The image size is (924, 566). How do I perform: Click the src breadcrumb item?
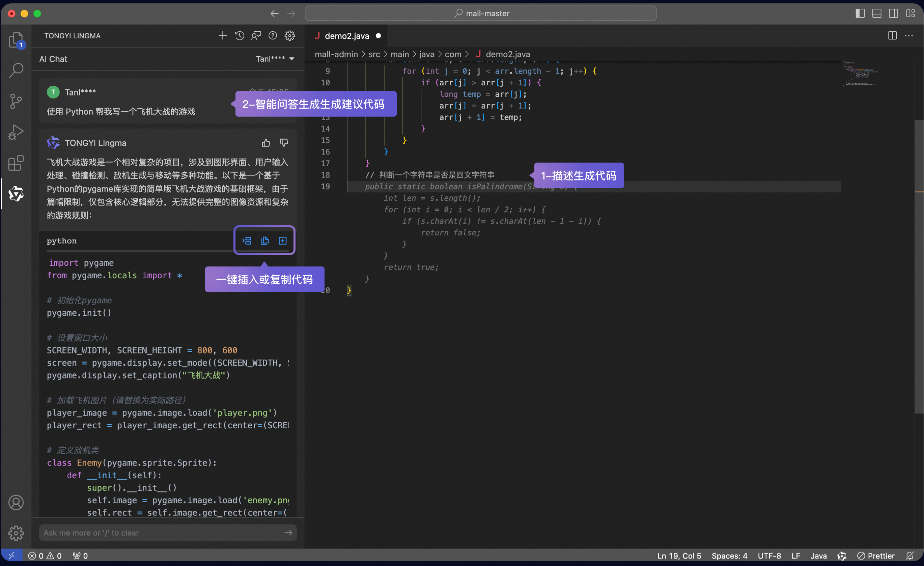pyautogui.click(x=374, y=54)
